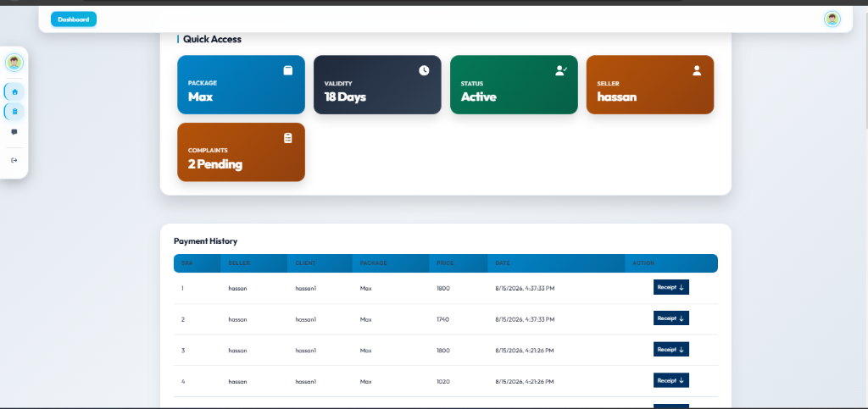
Task: Click the date 8/15/2026, 4:21:26 PM in row 4
Action: 524,381
